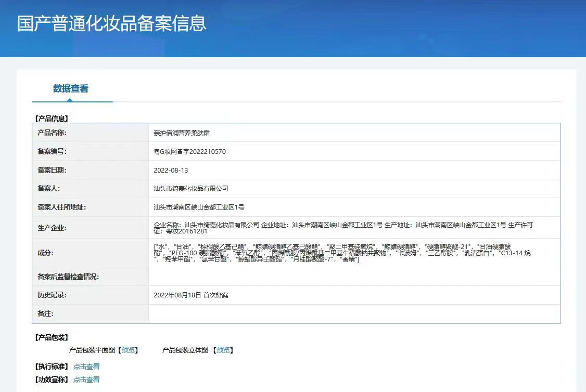Select the page title 国产普通化妆品备案信息
The image size is (586, 392).
[112, 23]
